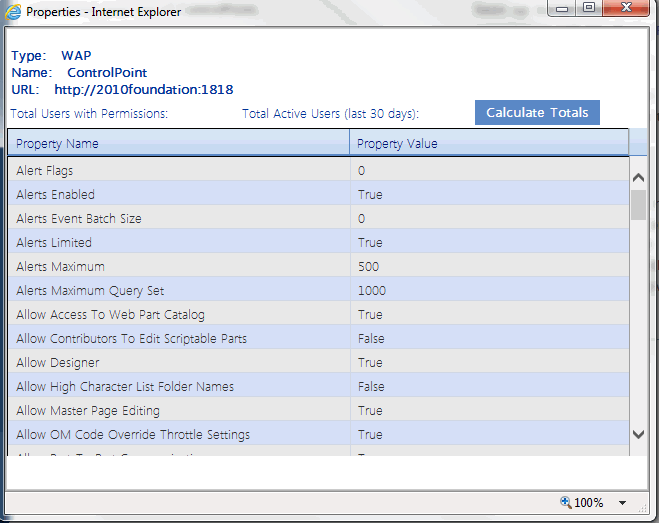Click the Total Users with Permissions label
Screen dimensions: 659x523
pyautogui.click(x=89, y=114)
